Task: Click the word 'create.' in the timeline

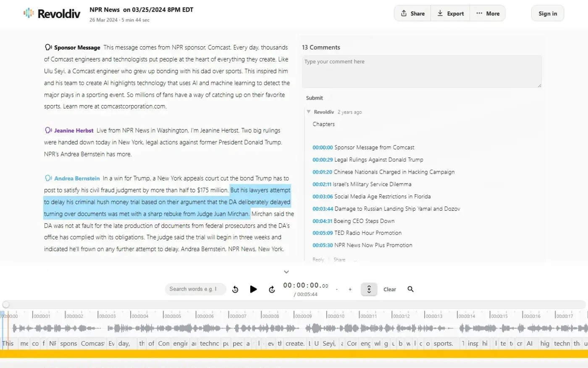Action: (295, 344)
